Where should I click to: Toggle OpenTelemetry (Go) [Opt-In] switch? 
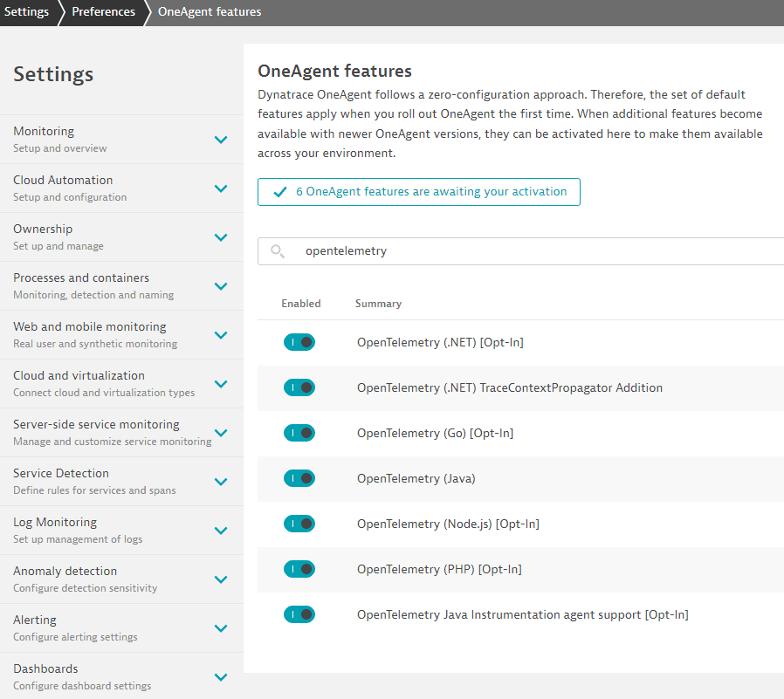pyautogui.click(x=299, y=433)
